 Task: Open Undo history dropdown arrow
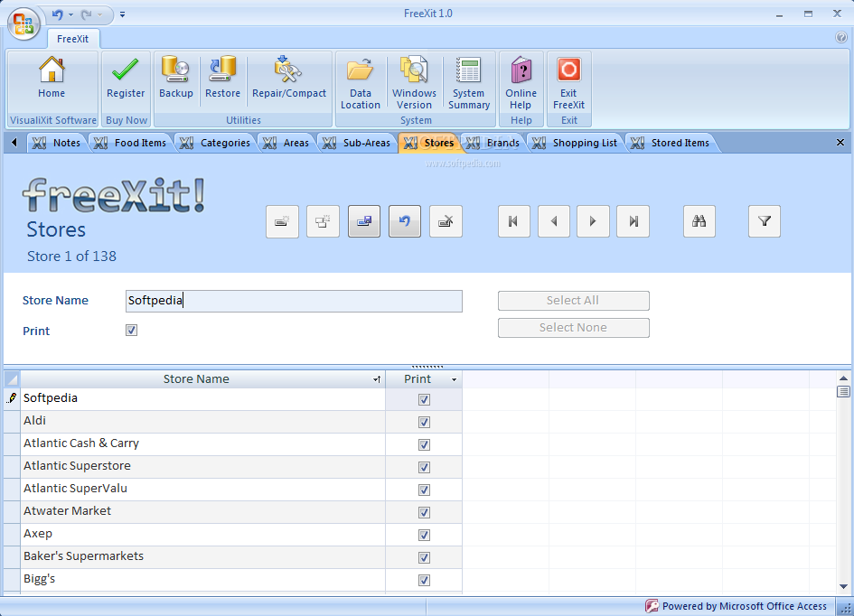[70, 14]
